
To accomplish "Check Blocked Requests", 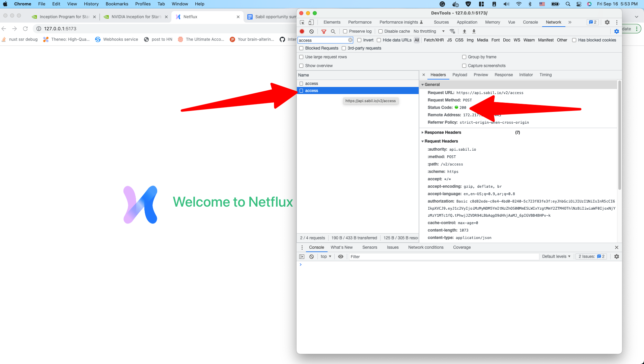I will pyautogui.click(x=301, y=48).
